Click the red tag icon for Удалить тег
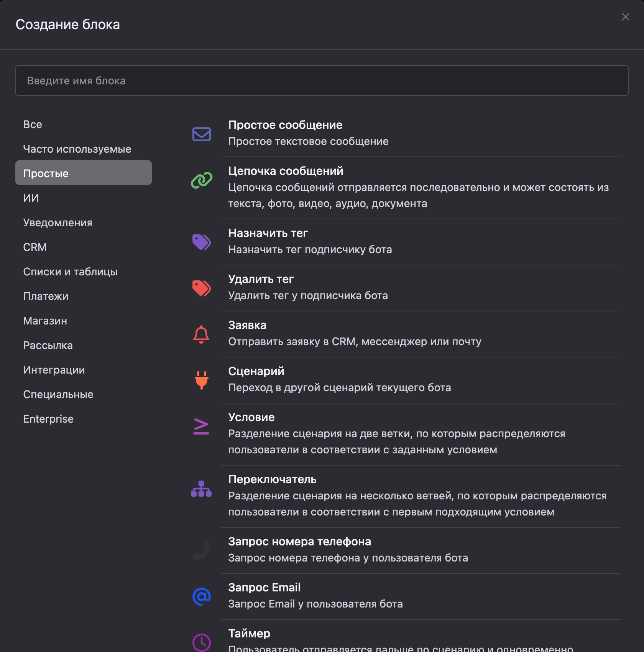Image resolution: width=644 pixels, height=652 pixels. (201, 288)
